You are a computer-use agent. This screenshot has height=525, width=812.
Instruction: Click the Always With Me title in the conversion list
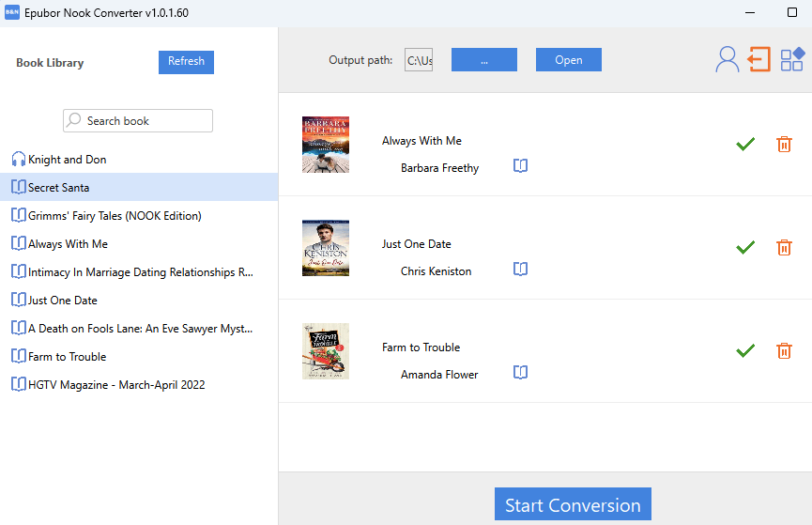click(421, 141)
